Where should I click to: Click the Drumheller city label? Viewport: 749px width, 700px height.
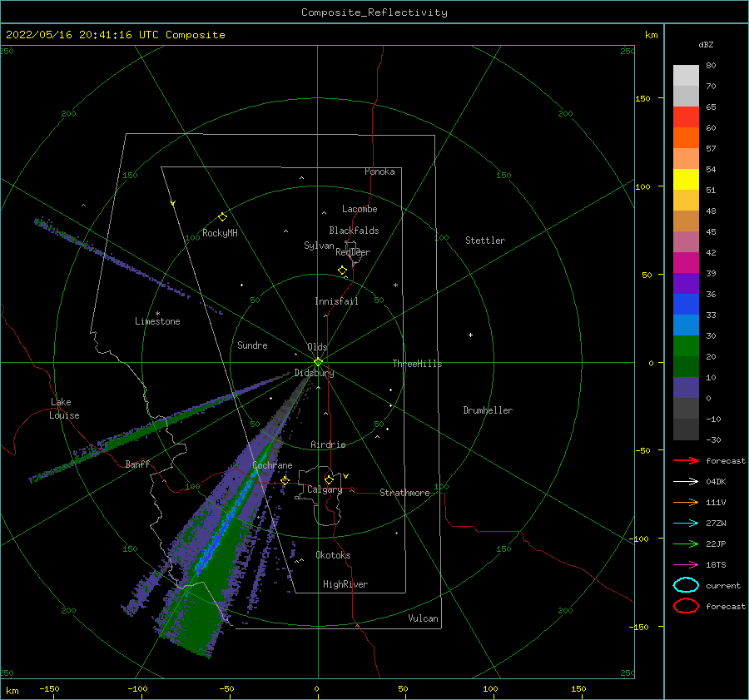[488, 410]
